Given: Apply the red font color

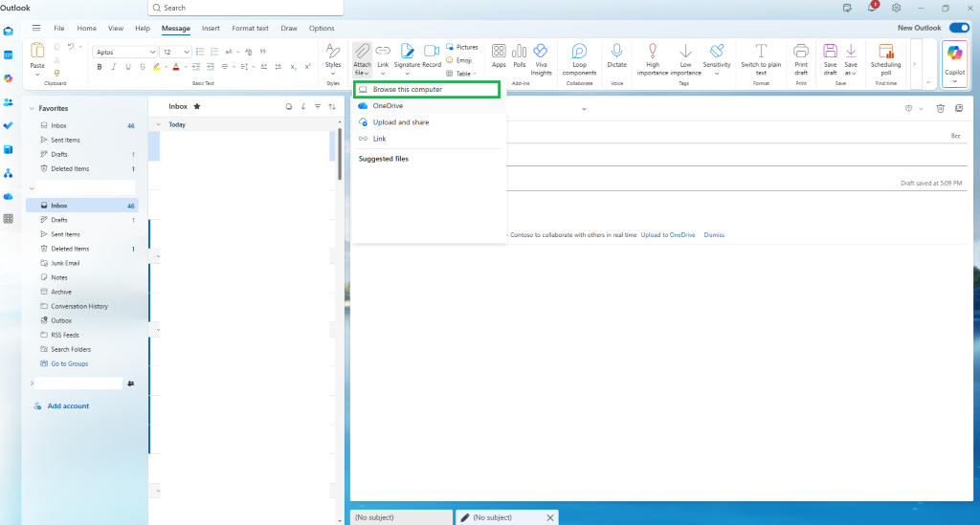Looking at the screenshot, I should coord(176,67).
